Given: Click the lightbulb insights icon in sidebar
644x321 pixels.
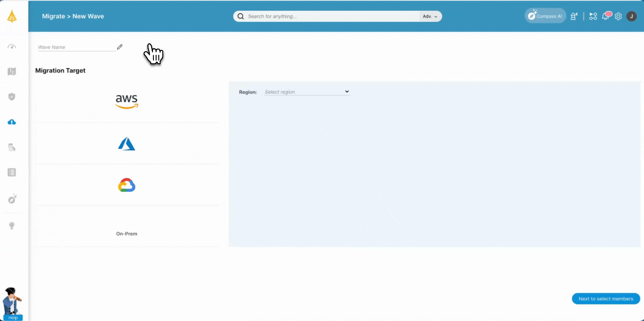Looking at the screenshot, I should pos(12,226).
